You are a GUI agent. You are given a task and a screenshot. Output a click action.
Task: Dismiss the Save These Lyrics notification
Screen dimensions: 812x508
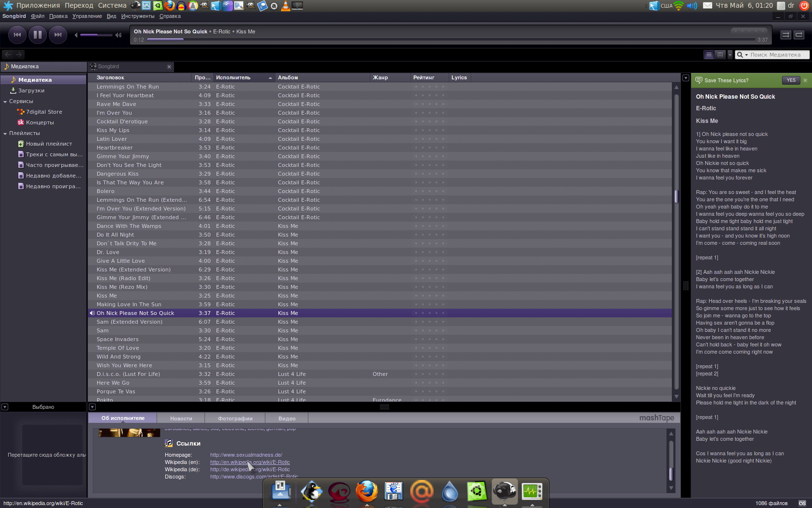click(x=805, y=80)
